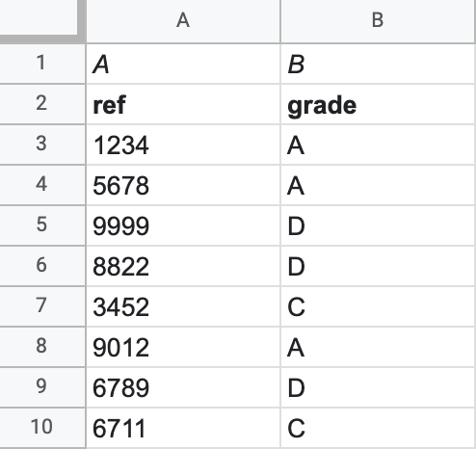
Task: Select the cell with value 6789
Action: tap(183, 387)
